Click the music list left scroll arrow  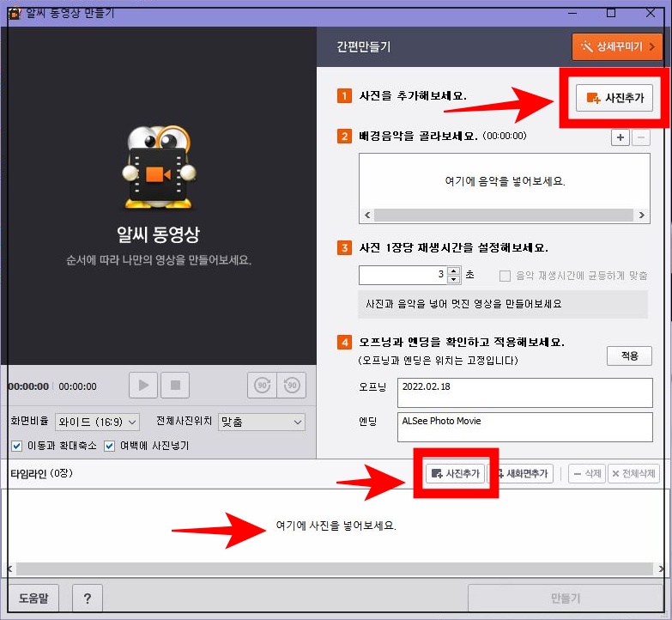click(x=367, y=216)
